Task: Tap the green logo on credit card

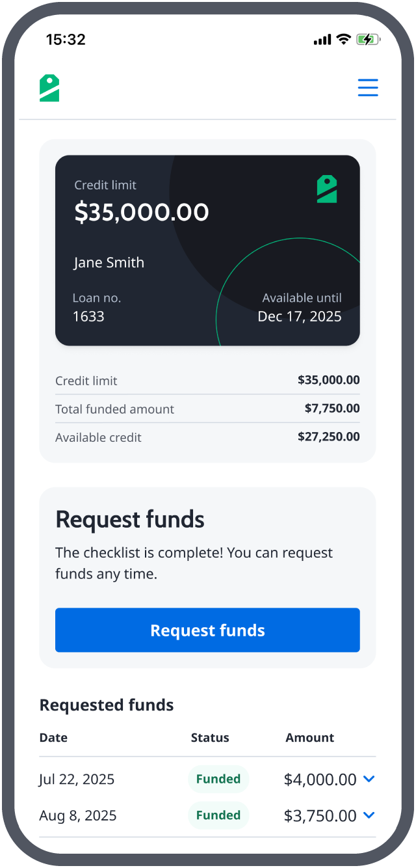Action: coord(327,189)
